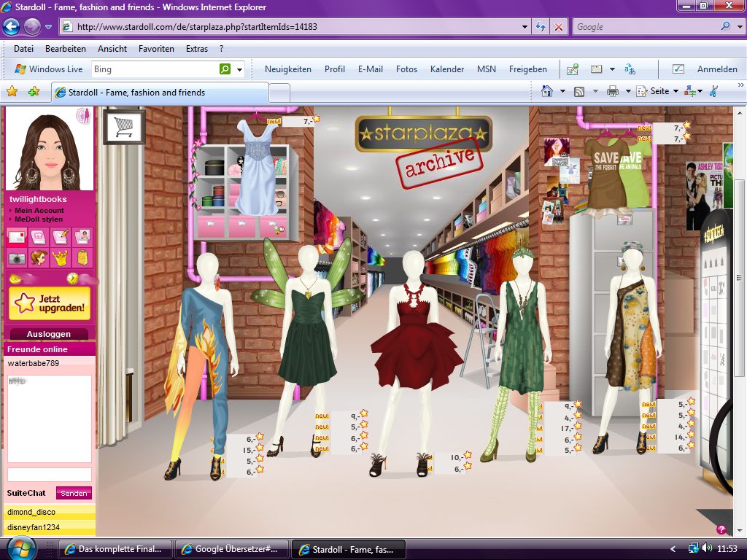
Task: Open the address bar URL history dropdown
Action: 525,27
